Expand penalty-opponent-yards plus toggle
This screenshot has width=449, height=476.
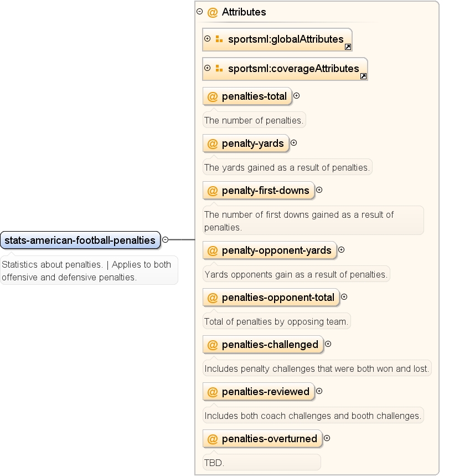point(341,249)
